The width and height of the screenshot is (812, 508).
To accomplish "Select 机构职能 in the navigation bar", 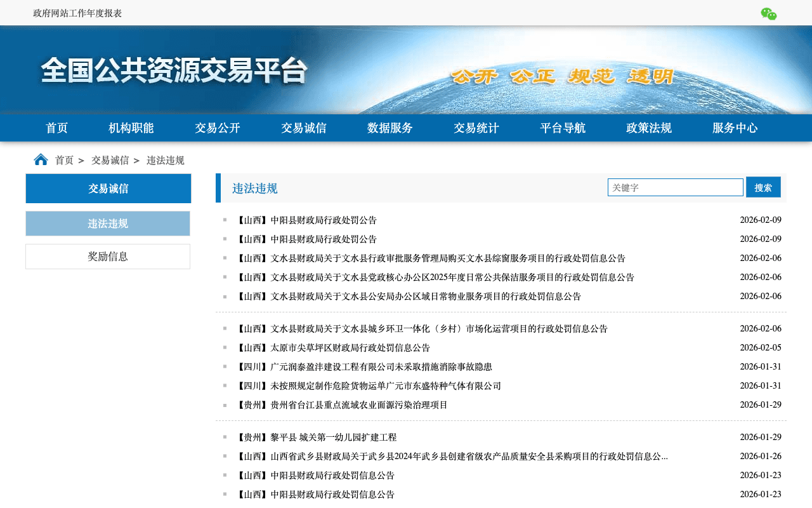I will tap(131, 128).
